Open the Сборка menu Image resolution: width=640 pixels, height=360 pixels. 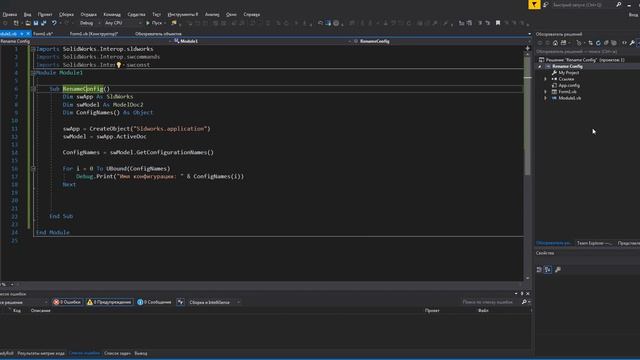(67, 14)
